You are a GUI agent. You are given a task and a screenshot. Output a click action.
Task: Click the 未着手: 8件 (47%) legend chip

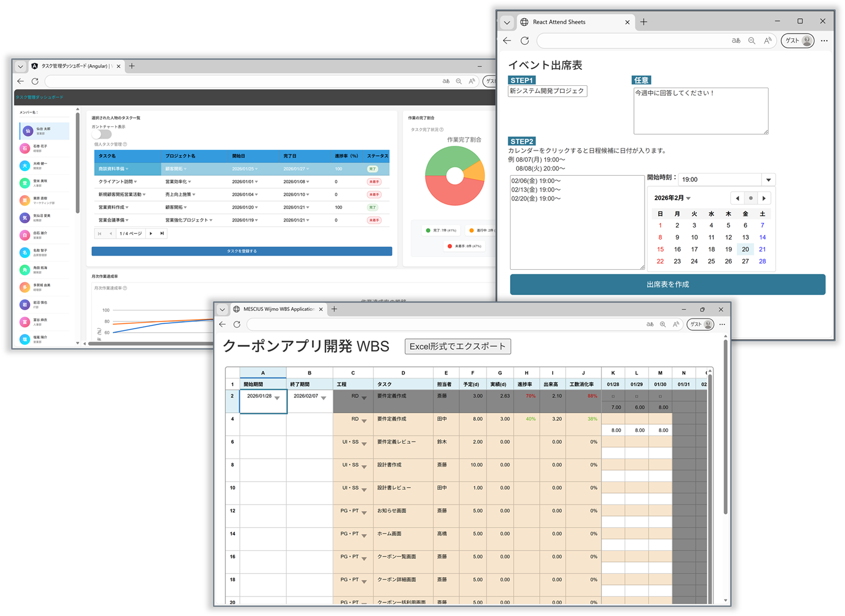(464, 246)
